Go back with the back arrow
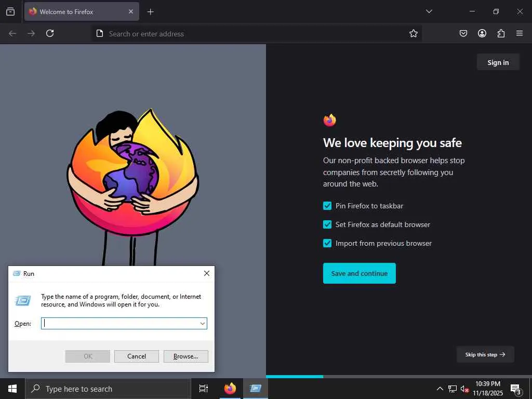 pyautogui.click(x=12, y=33)
